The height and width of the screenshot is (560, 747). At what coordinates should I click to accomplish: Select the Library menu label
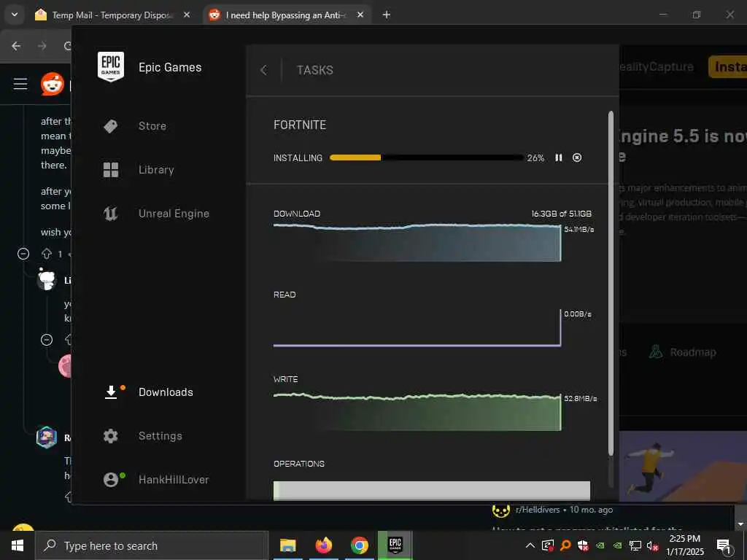tap(156, 169)
